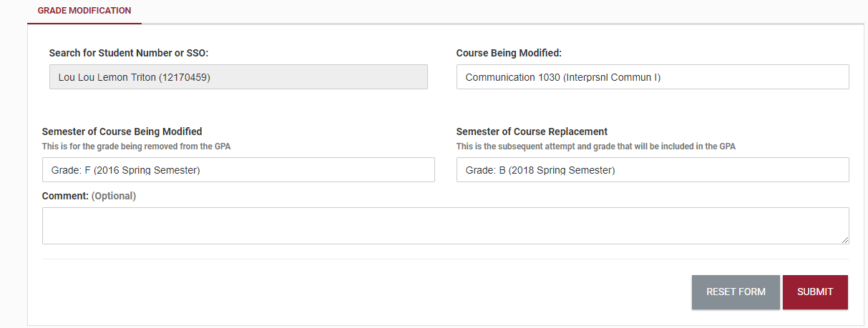The width and height of the screenshot is (868, 328).
Task: Expand the Grade: B 2018 Spring Semester selector
Action: 652,170
